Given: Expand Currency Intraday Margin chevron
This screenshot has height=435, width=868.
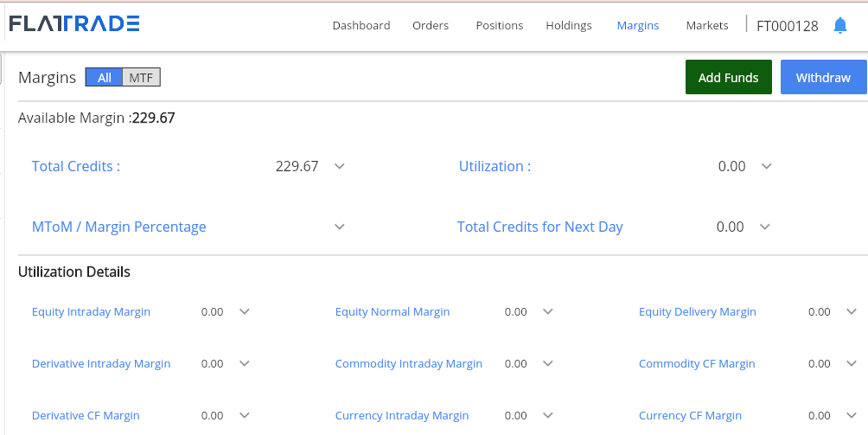Looking at the screenshot, I should pyautogui.click(x=547, y=415).
